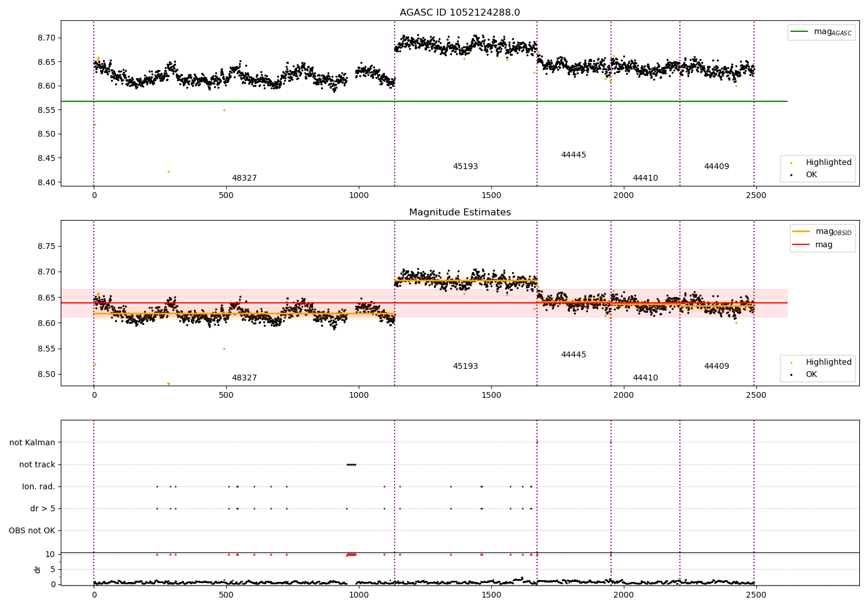This screenshot has width=868, height=608.
Task: Click y-tick 8.40 in AGASC plot
Action: point(47,182)
